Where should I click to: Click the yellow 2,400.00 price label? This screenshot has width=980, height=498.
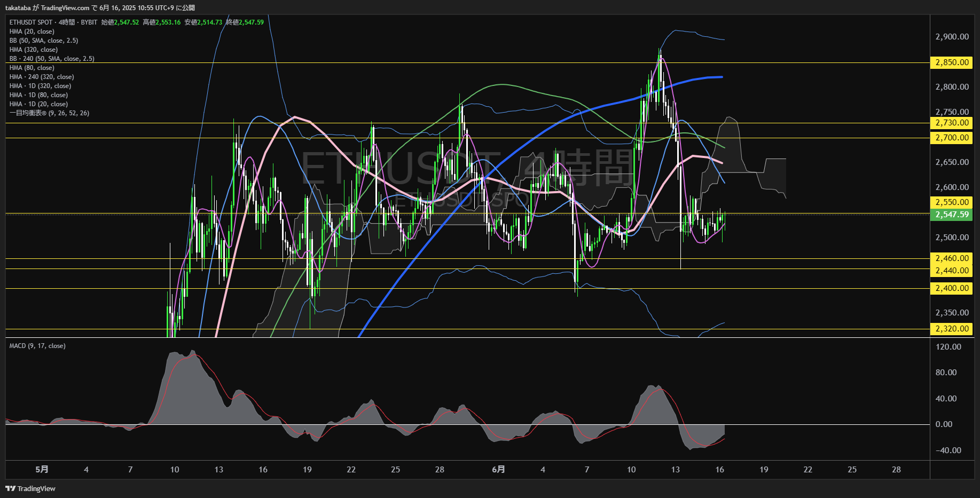[952, 288]
